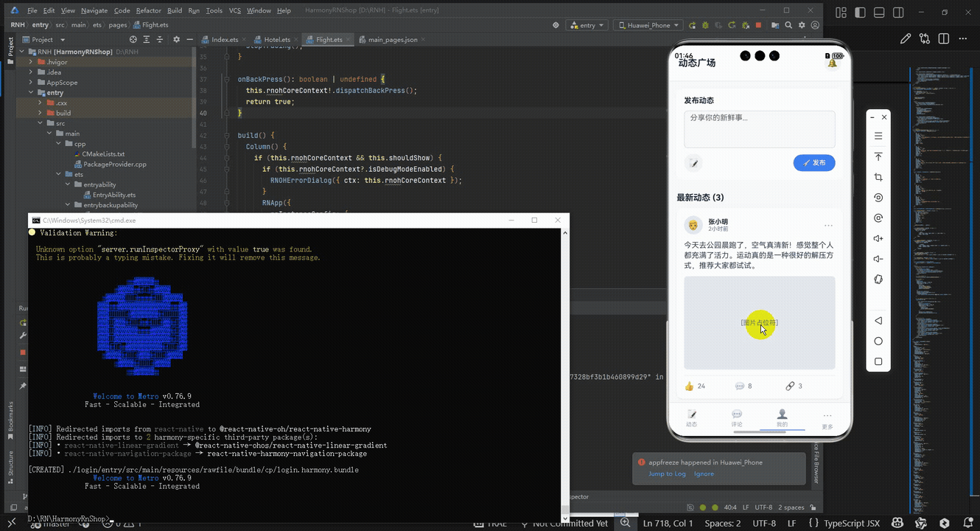The height and width of the screenshot is (531, 980).
Task: Open the Refactor menu
Action: [148, 11]
